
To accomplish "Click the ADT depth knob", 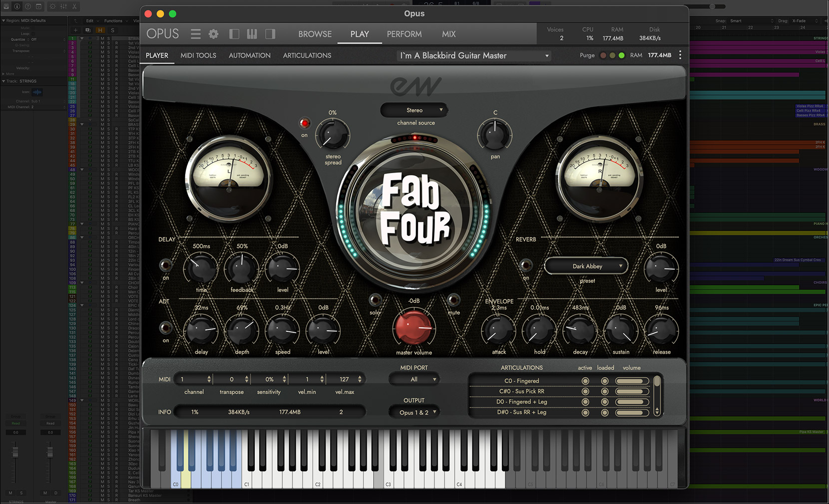I will tap(242, 330).
